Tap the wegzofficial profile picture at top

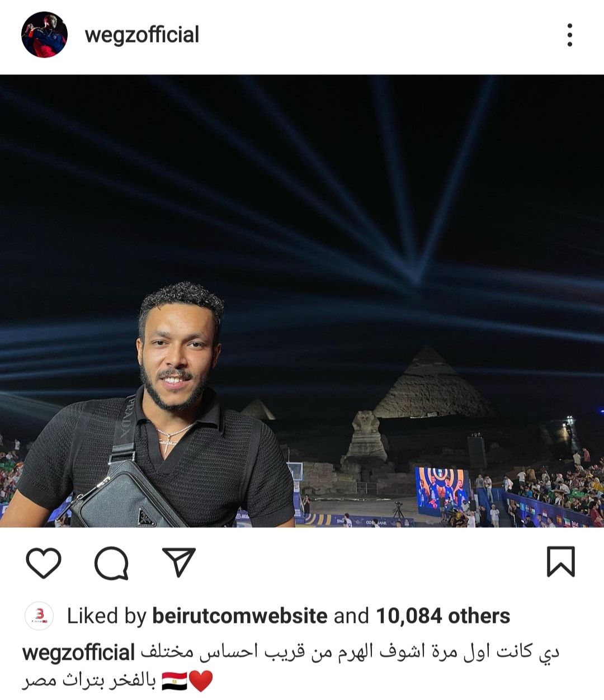(x=44, y=35)
